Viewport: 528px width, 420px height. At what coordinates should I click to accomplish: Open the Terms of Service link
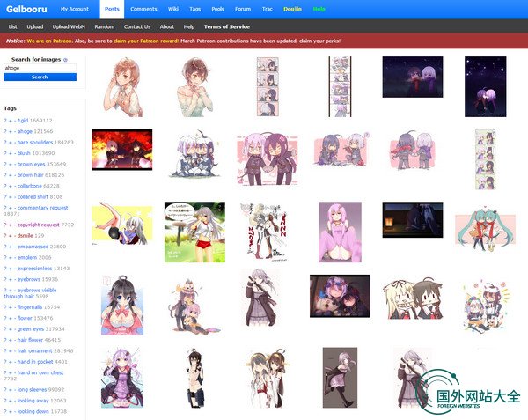point(226,26)
